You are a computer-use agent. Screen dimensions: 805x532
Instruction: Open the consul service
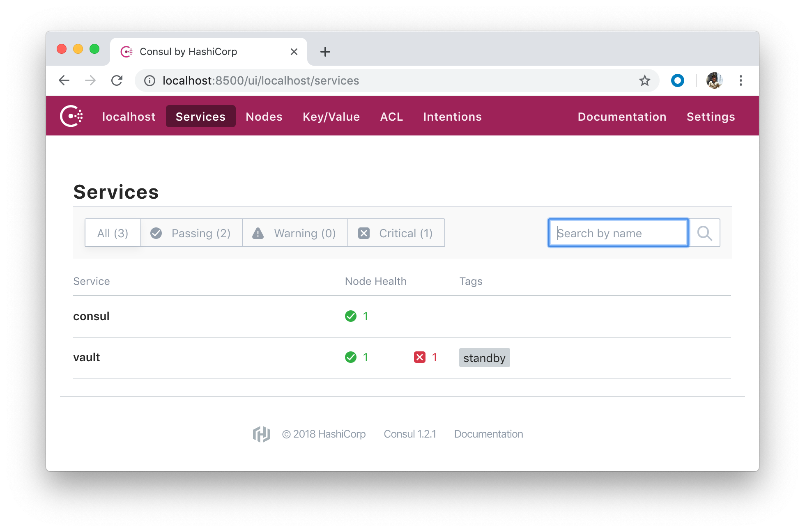(91, 316)
